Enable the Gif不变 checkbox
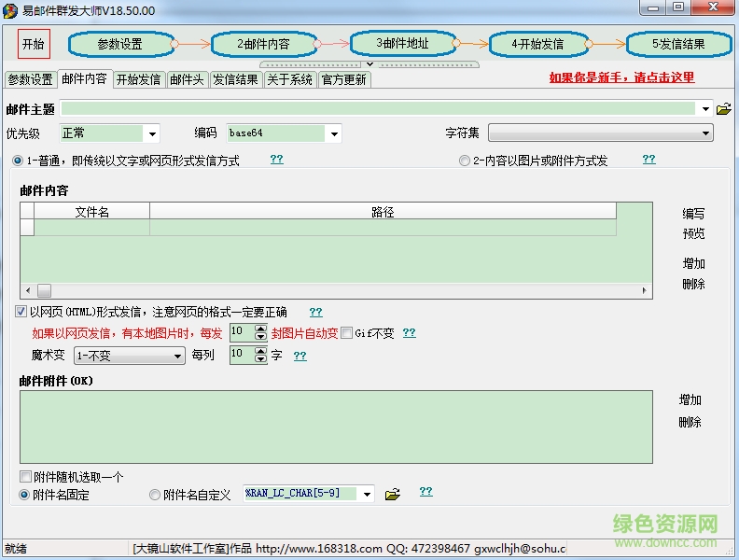739x560 pixels. tap(347, 333)
